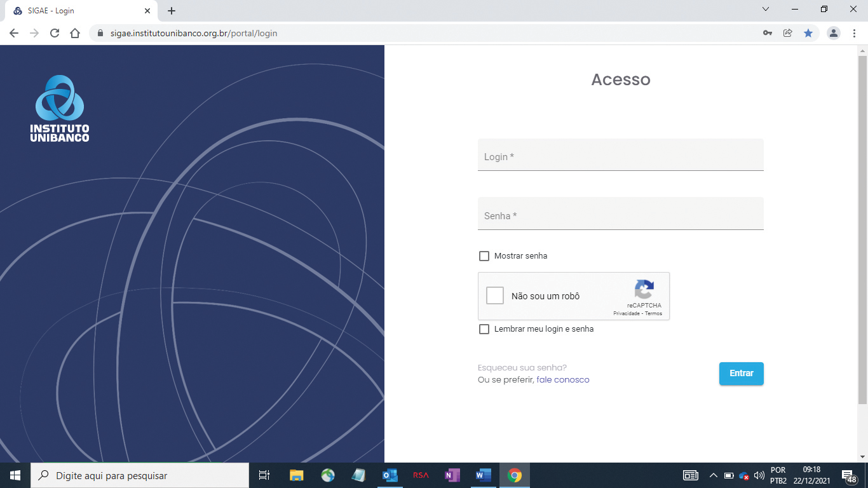Open the Windows Start menu

(x=15, y=475)
